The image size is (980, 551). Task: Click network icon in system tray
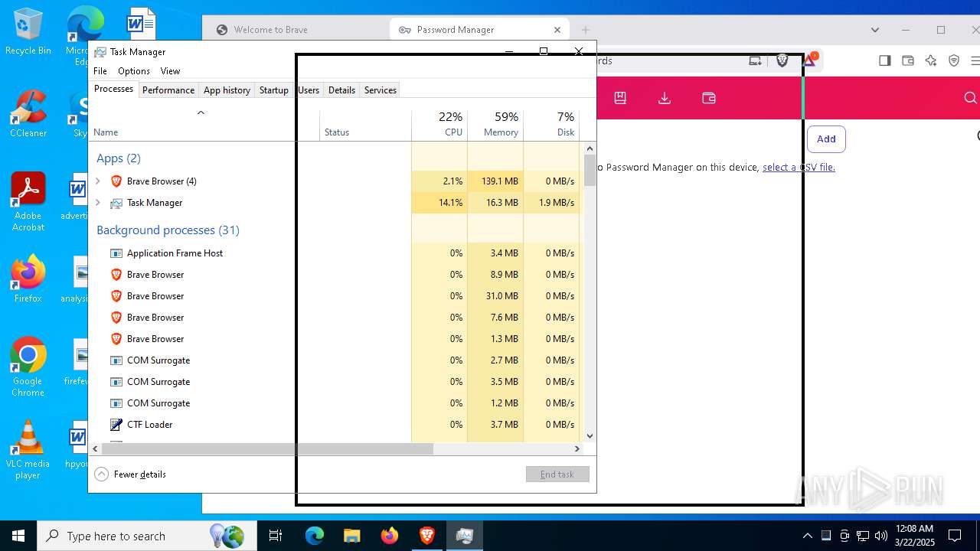click(x=863, y=536)
